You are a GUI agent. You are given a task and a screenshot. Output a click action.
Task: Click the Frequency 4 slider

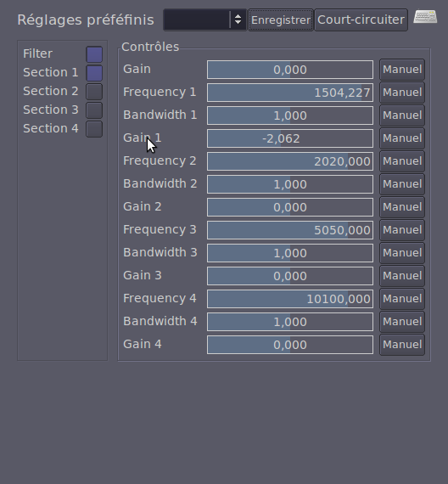tap(290, 299)
